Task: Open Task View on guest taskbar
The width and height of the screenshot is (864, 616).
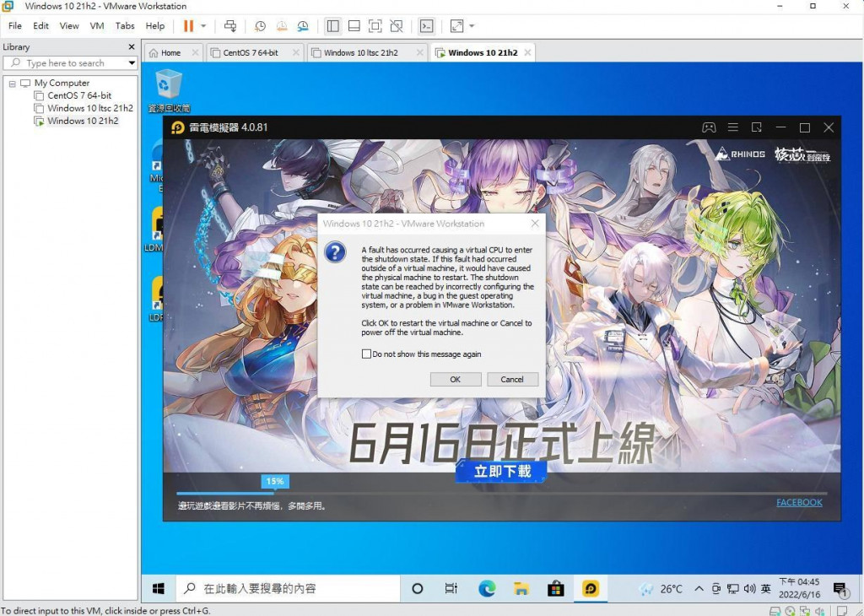Action: pyautogui.click(x=451, y=588)
